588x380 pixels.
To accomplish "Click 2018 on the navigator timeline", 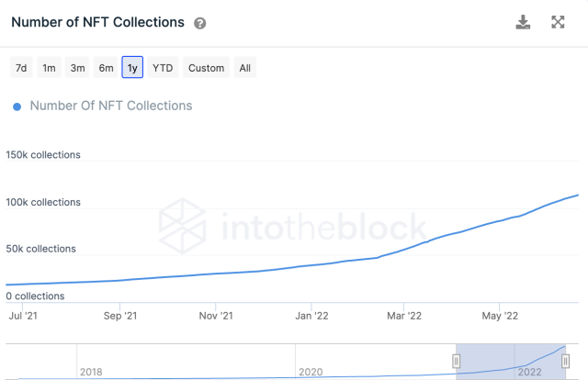I will click(90, 372).
